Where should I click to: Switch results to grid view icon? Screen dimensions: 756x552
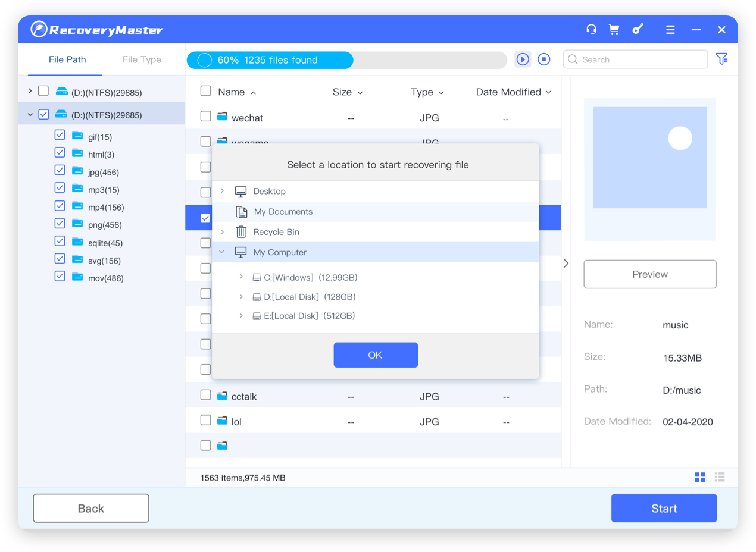point(699,477)
